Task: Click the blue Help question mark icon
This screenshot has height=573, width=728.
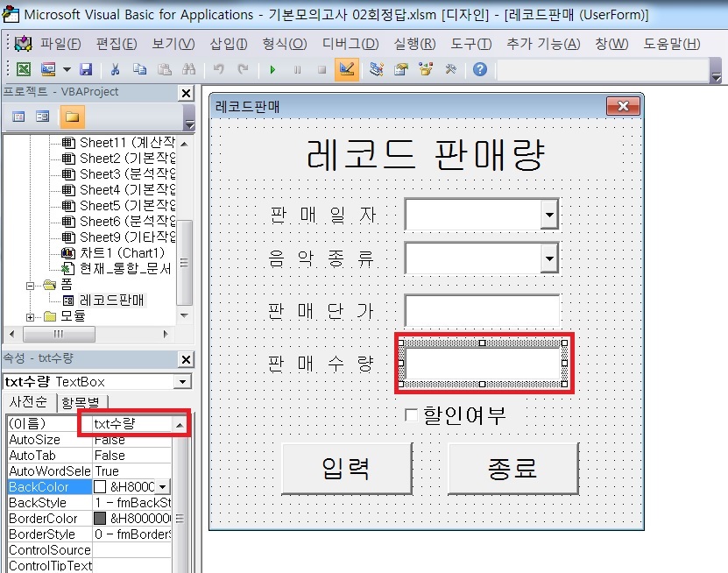Action: coord(480,69)
